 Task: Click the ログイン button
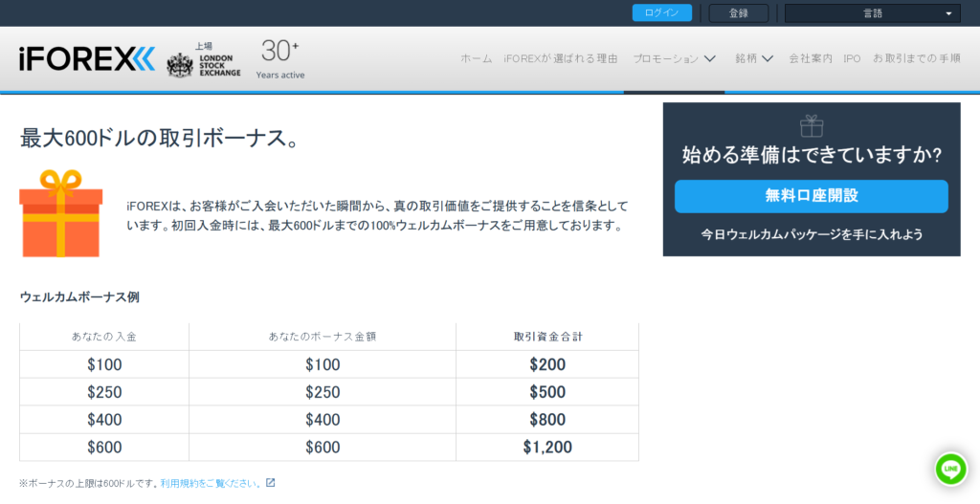pyautogui.click(x=662, y=13)
